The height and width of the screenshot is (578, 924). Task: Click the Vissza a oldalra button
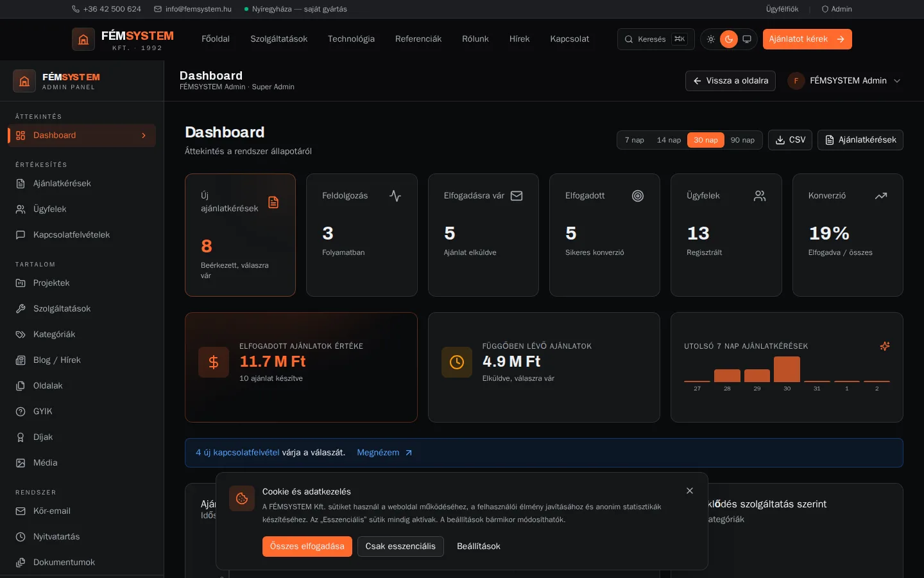click(x=730, y=81)
